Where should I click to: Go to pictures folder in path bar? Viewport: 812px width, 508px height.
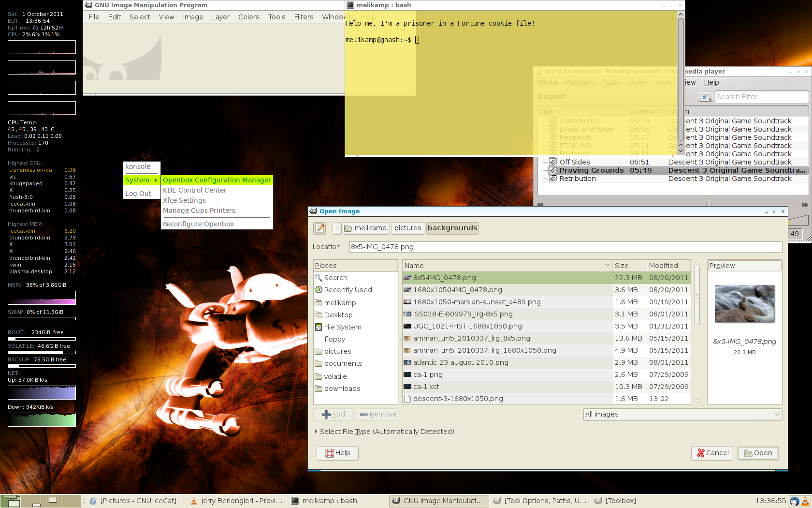[407, 228]
